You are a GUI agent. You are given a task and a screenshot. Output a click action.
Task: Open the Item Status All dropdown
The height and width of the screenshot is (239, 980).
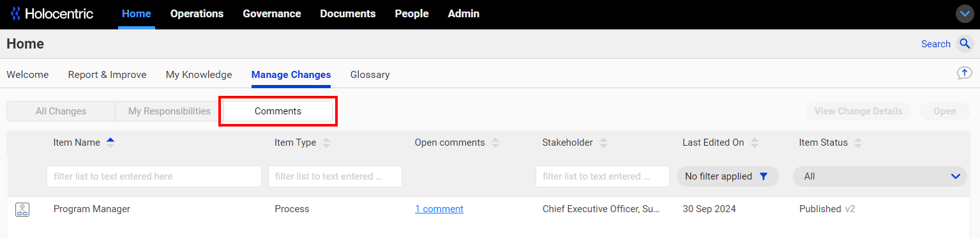point(880,176)
